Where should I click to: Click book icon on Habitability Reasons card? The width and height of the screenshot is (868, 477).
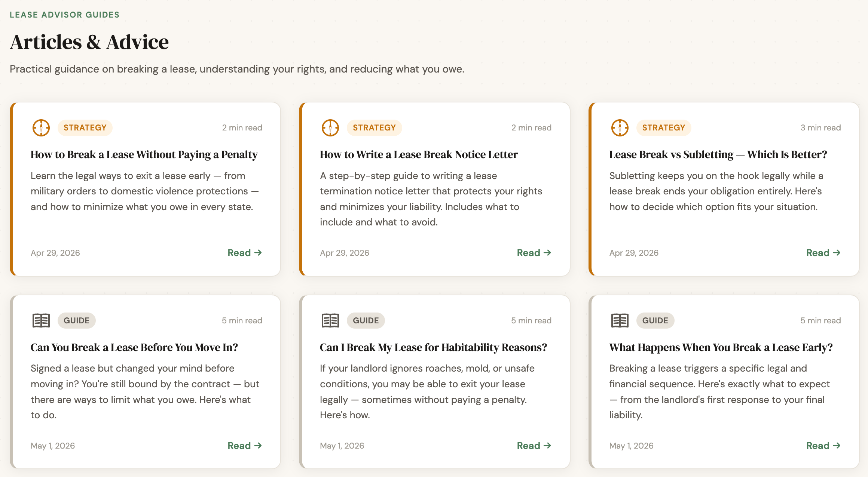click(330, 320)
